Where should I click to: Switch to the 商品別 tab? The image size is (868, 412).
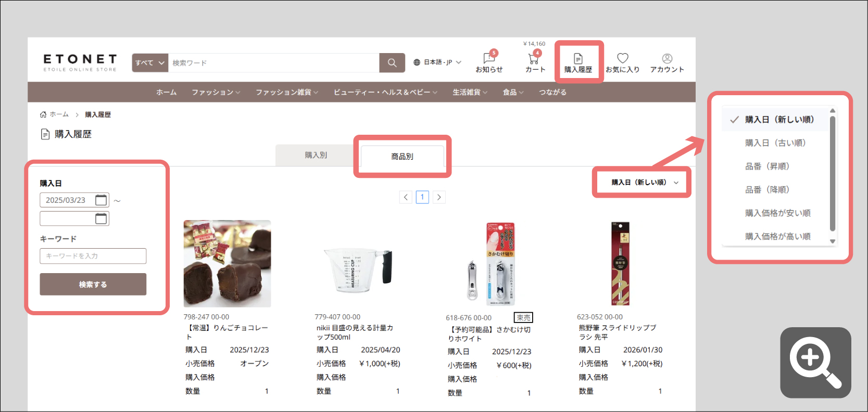pyautogui.click(x=402, y=156)
